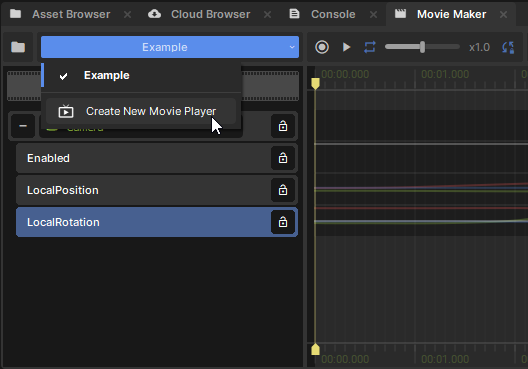Open the Example movie player dropdown
Image resolution: width=528 pixels, height=369 pixels.
pos(170,47)
